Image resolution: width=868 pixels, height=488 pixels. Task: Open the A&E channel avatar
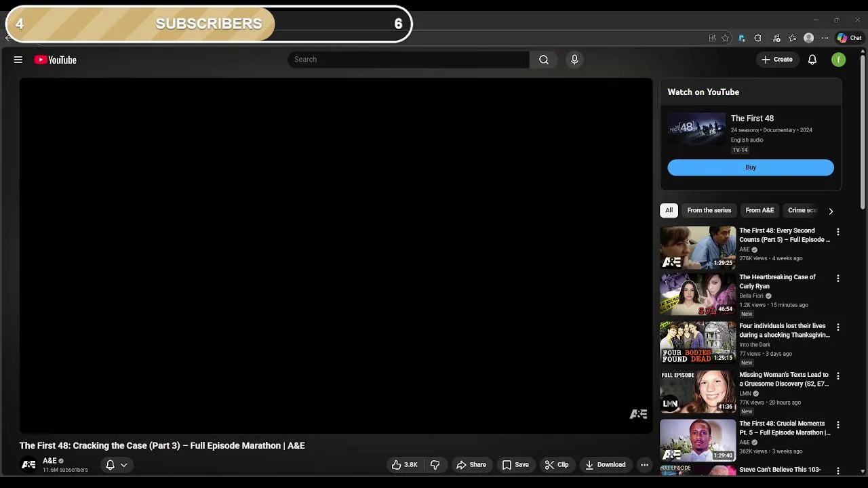28,464
